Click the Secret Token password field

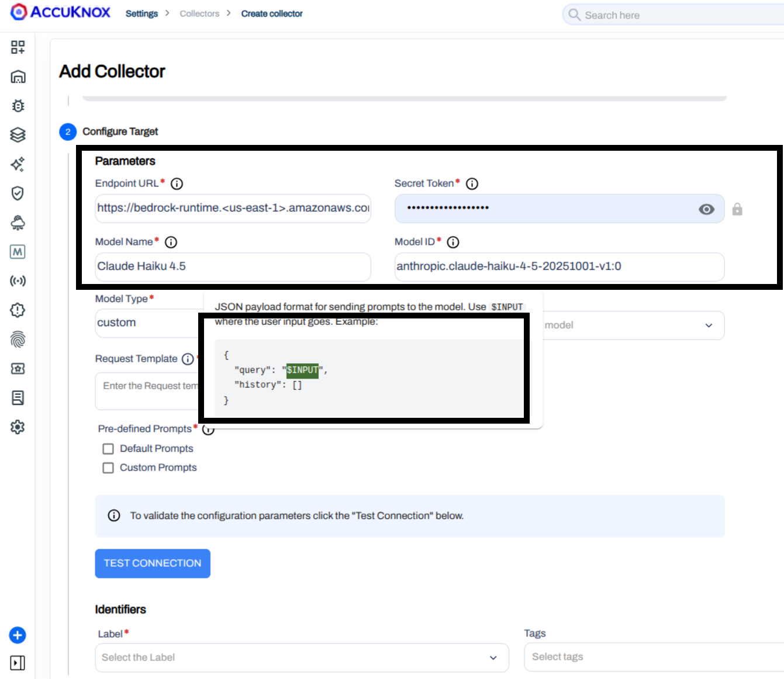tap(559, 209)
